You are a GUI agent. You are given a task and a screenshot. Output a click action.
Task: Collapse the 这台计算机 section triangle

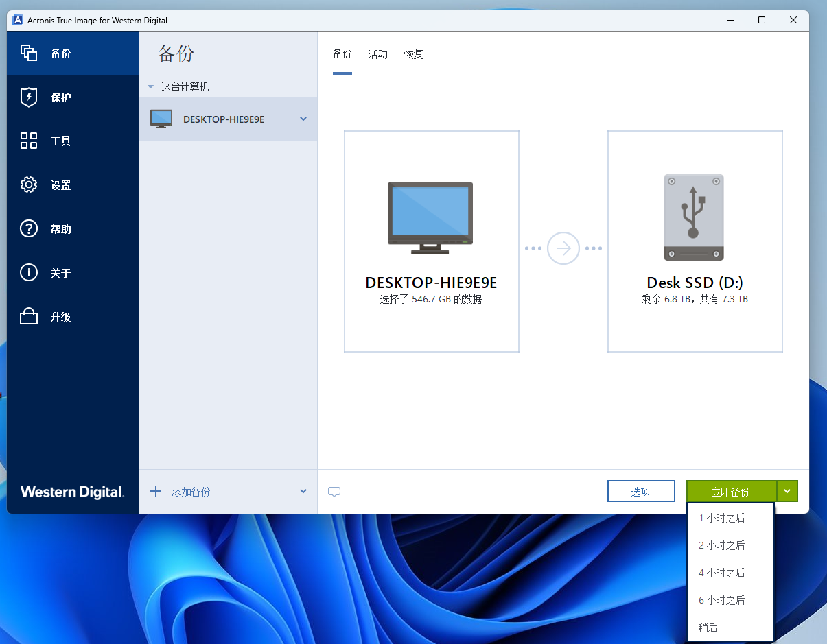(x=150, y=87)
